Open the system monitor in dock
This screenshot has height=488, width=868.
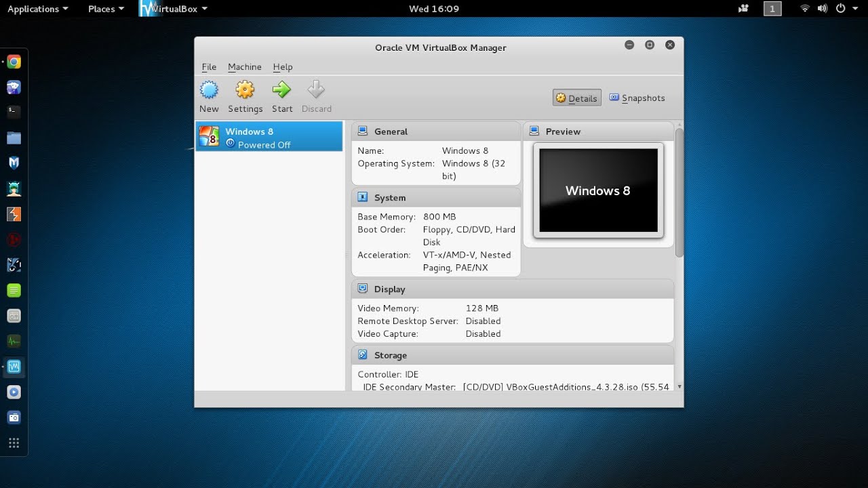click(x=14, y=341)
